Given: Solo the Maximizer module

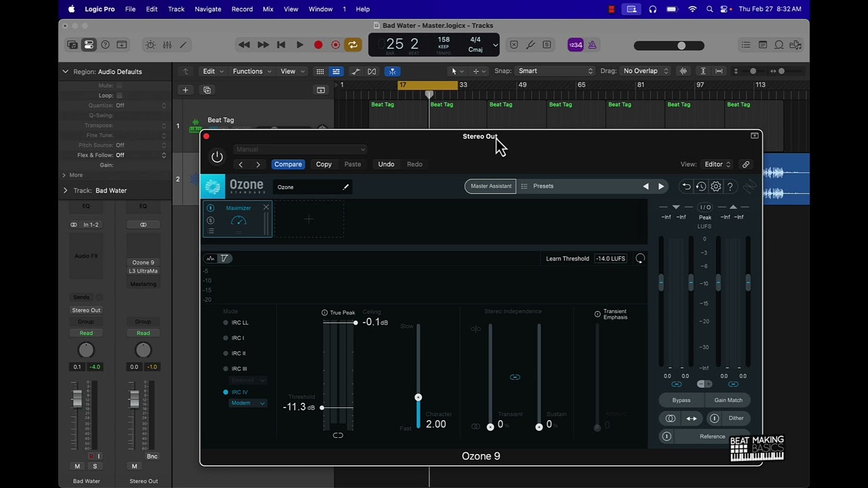Looking at the screenshot, I should point(210,220).
